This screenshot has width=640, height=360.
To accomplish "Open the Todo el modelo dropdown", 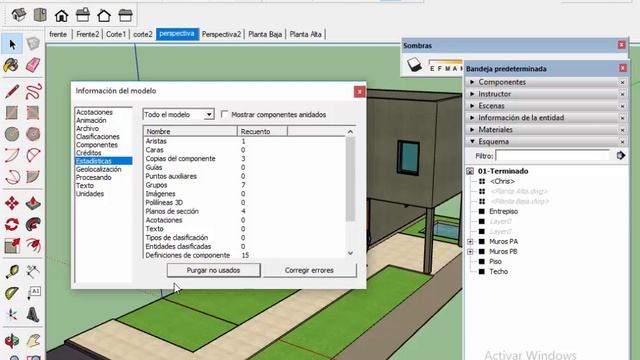I will tap(178, 115).
